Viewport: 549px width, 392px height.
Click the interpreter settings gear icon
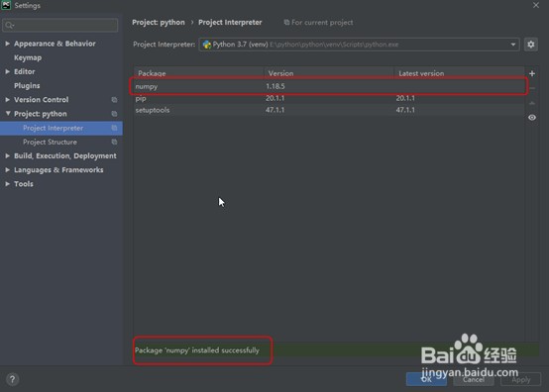point(531,45)
